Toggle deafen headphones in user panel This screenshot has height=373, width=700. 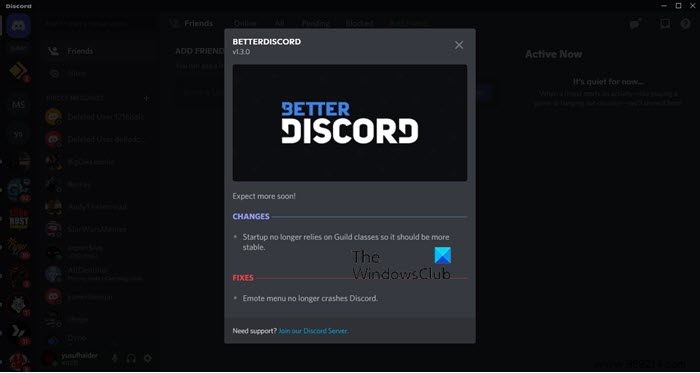131,358
